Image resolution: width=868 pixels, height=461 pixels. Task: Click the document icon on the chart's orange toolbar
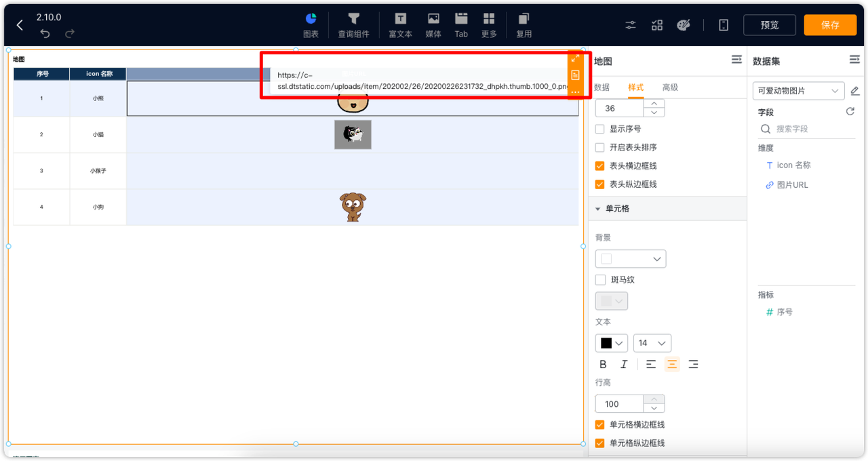point(575,75)
